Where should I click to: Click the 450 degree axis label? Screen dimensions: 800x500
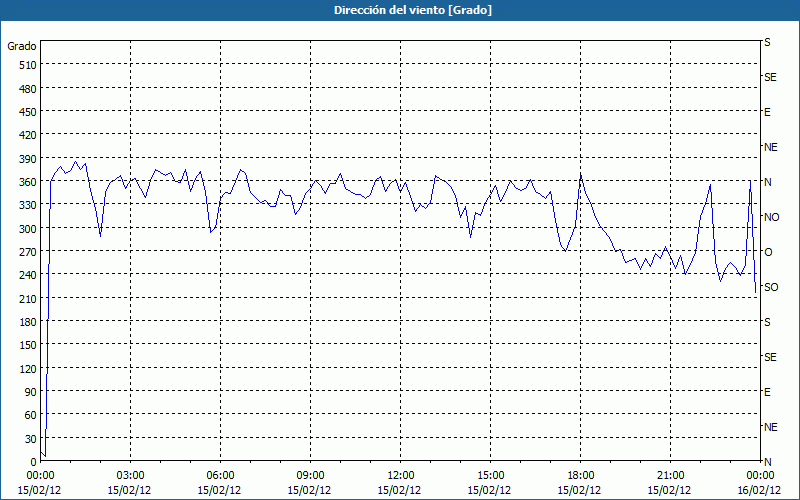(x=28, y=112)
